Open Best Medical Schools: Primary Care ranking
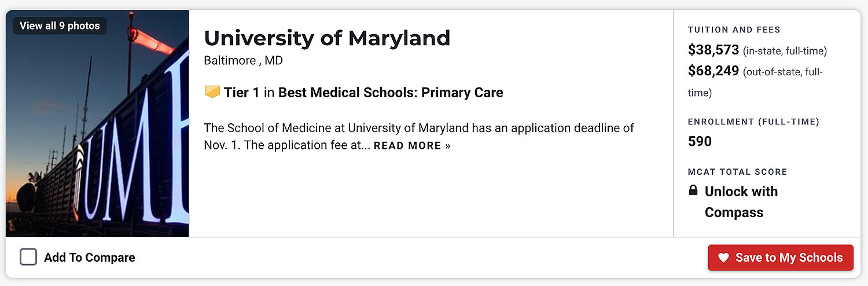868x286 pixels. (391, 93)
